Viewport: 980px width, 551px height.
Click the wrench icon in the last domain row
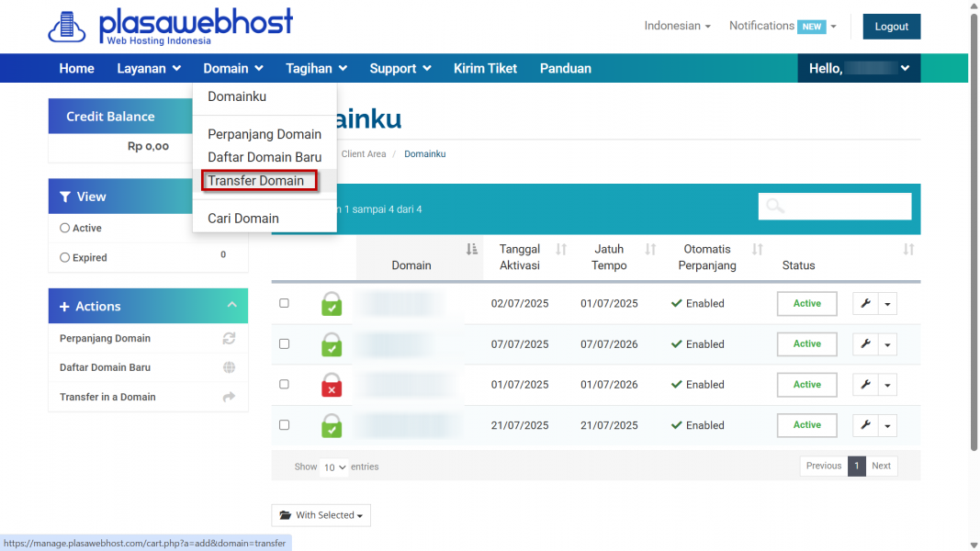click(865, 425)
